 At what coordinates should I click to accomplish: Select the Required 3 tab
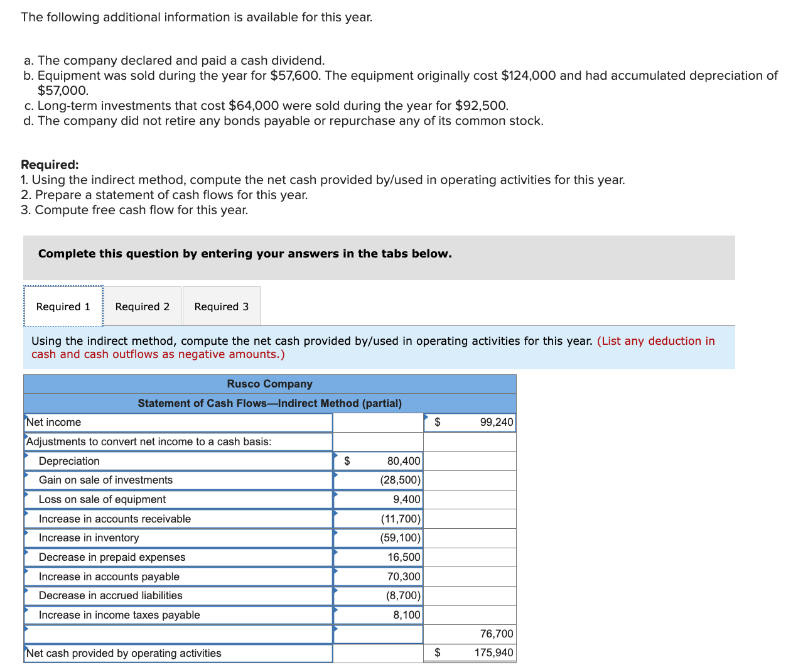pos(222,306)
